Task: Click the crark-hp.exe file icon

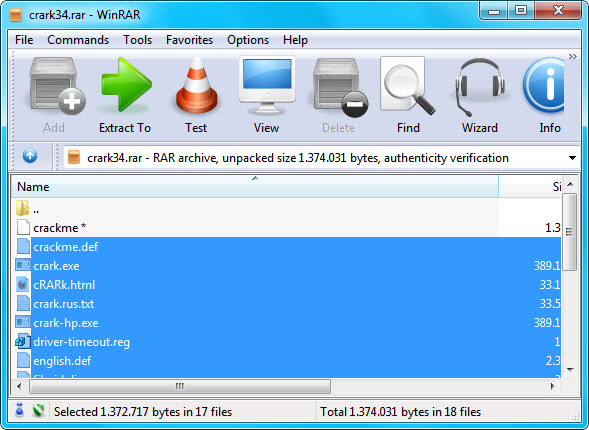Action: [23, 322]
